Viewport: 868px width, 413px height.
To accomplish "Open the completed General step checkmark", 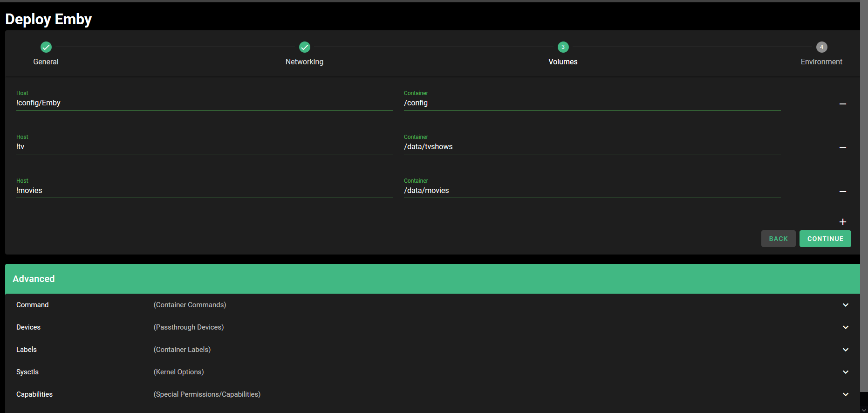I will (x=46, y=47).
